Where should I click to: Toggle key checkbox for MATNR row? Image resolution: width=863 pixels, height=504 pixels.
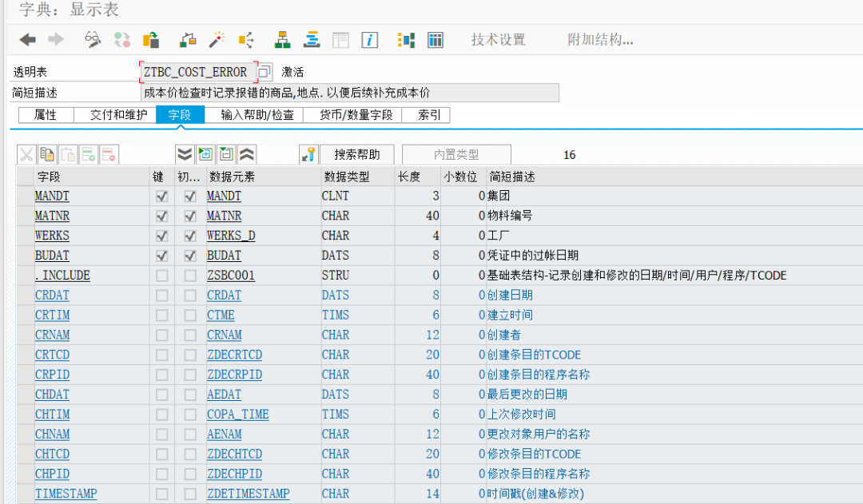point(161,216)
